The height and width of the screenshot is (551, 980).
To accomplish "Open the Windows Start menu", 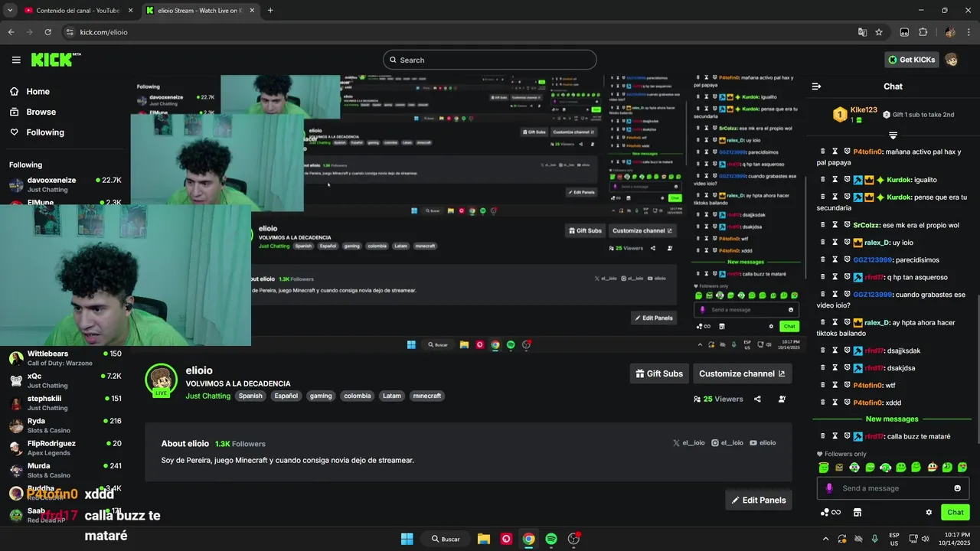I will click(x=407, y=539).
